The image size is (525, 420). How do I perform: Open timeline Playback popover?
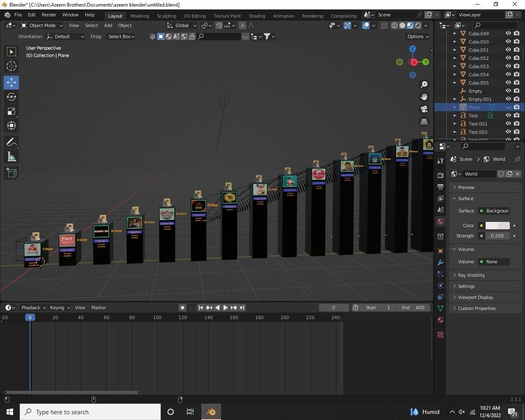click(33, 308)
